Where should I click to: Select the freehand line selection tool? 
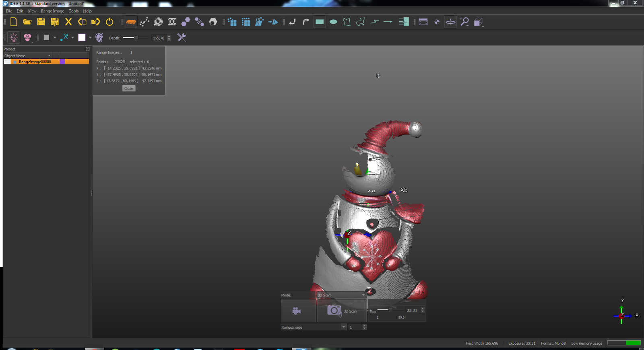(374, 22)
